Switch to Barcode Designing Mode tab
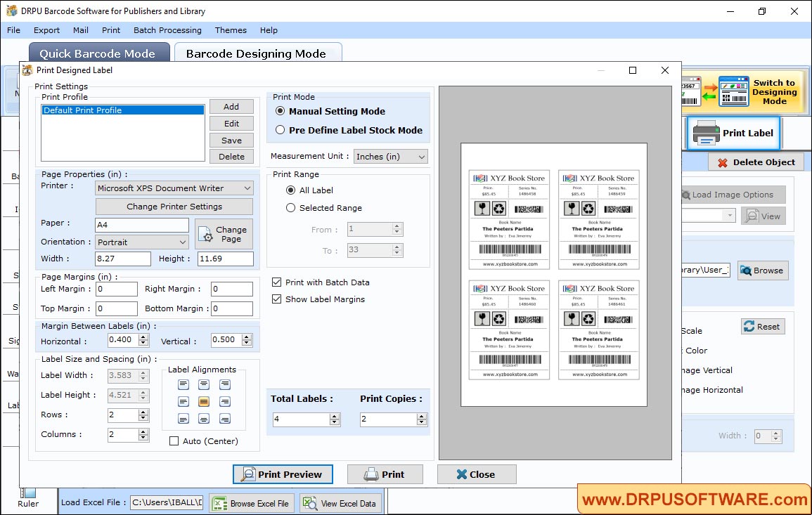The image size is (812, 515). [x=257, y=53]
